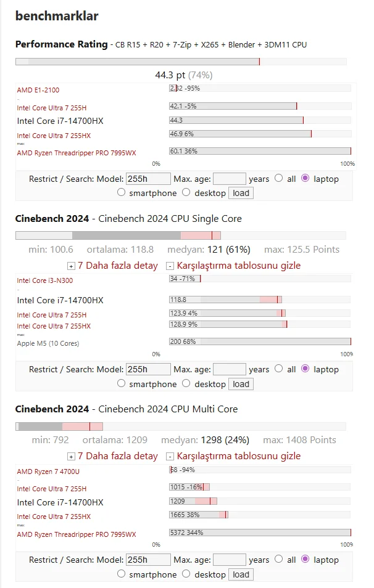The image size is (374, 588).
Task: Expand "7 Daha fazla detay" under Multi Core
Action: point(117,456)
